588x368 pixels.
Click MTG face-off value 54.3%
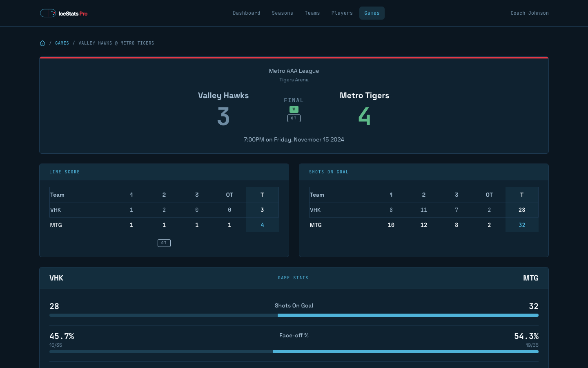click(526, 336)
